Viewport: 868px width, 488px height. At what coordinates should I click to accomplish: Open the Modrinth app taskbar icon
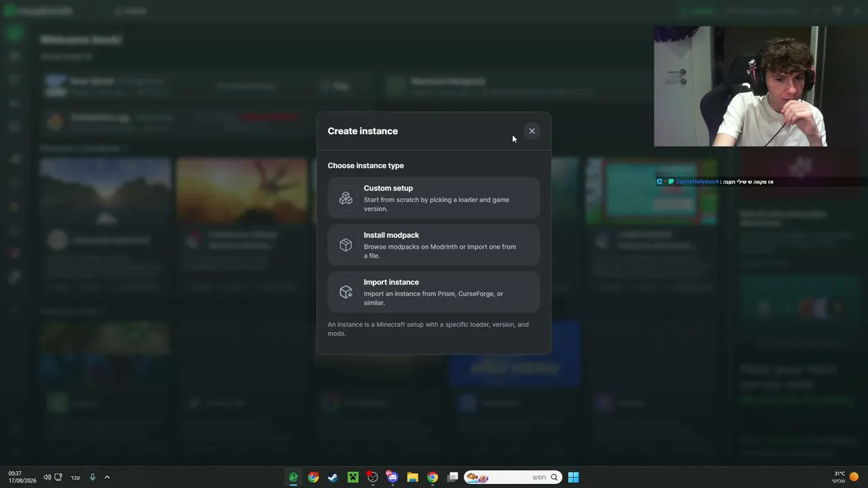pos(293,477)
